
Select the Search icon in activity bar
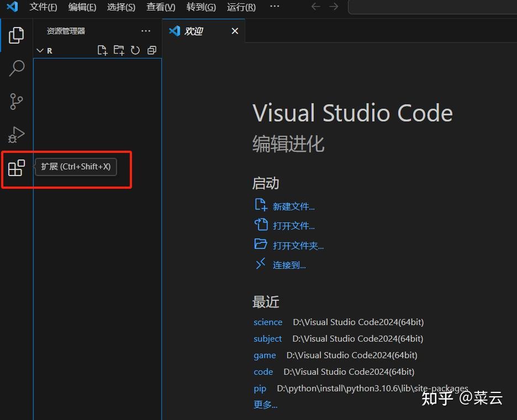(16, 68)
